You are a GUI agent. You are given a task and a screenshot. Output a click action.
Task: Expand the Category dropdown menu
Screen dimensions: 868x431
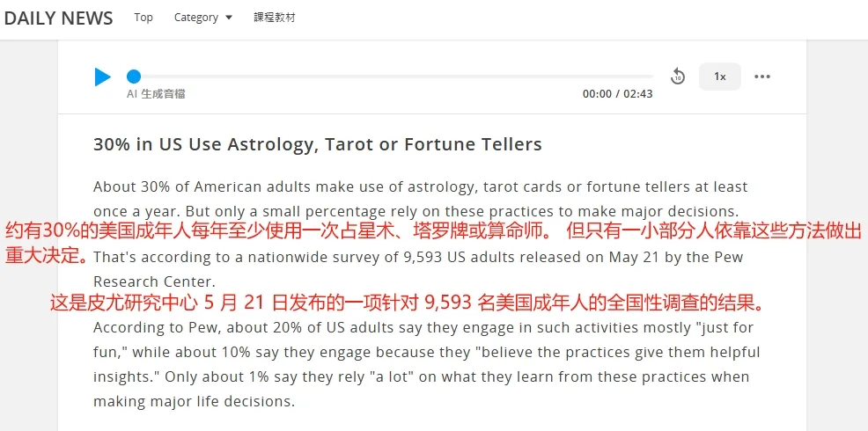click(x=202, y=18)
